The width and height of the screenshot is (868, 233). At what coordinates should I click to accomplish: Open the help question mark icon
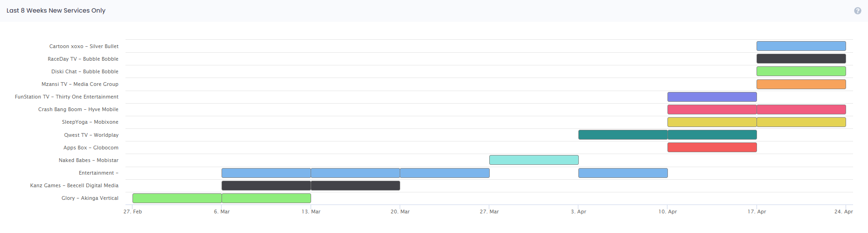pos(857,11)
